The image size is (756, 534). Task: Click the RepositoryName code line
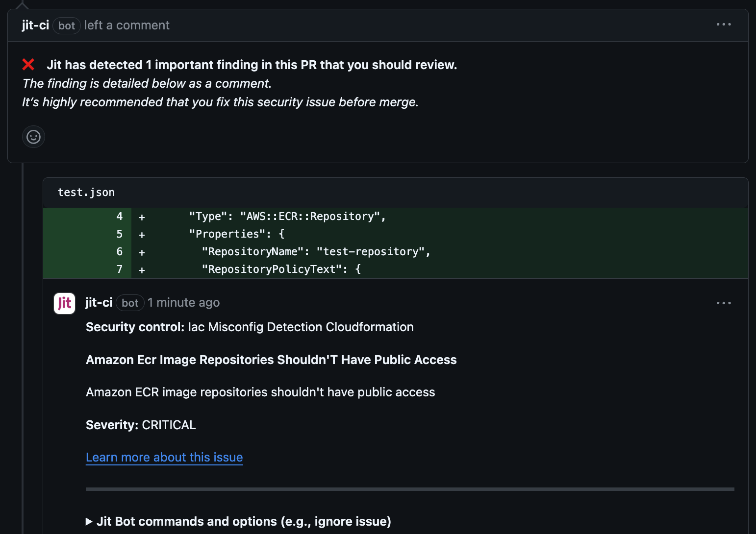[316, 252]
